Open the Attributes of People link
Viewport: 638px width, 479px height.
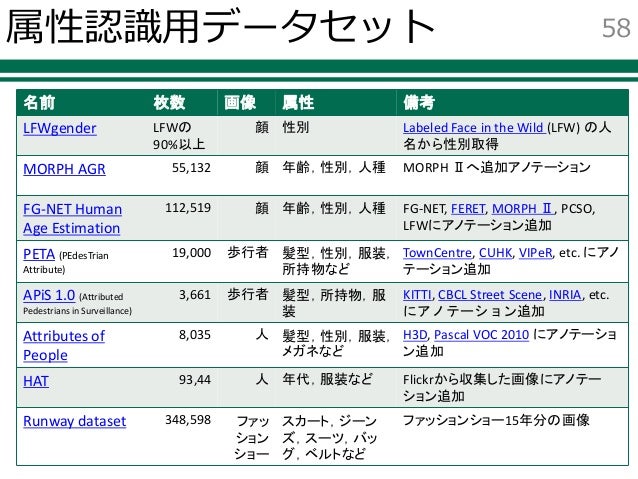point(64,346)
